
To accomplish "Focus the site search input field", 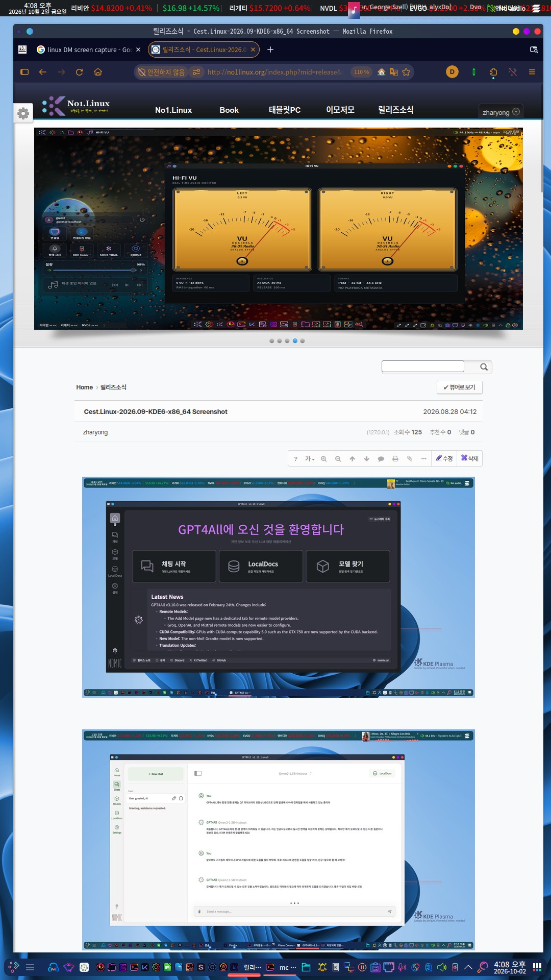I will click(423, 366).
